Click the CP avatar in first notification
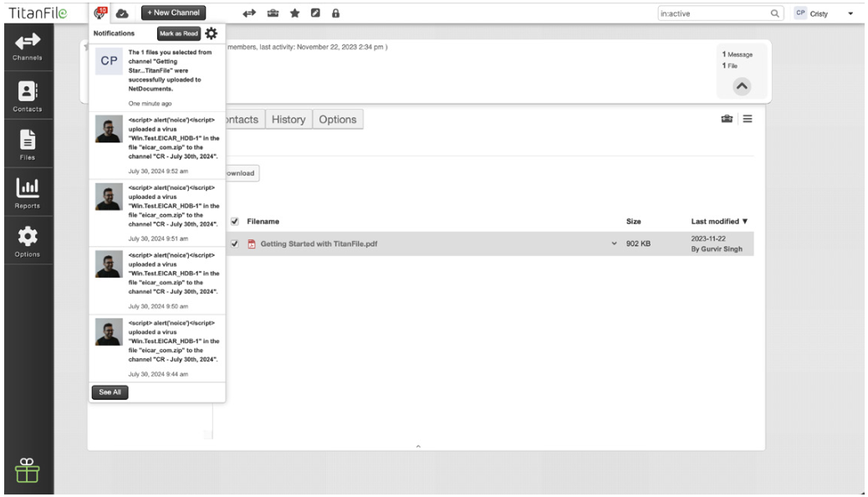This screenshot has width=868, height=497. click(109, 60)
